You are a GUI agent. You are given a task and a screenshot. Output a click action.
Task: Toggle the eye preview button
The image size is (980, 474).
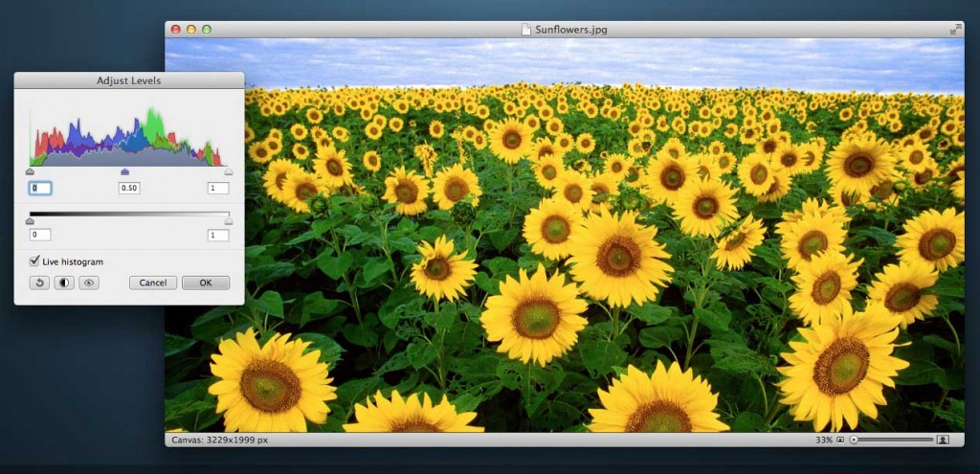pyautogui.click(x=89, y=282)
